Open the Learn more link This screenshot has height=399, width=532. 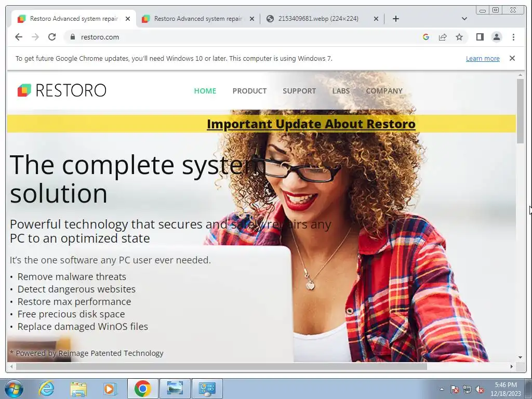[x=483, y=58]
